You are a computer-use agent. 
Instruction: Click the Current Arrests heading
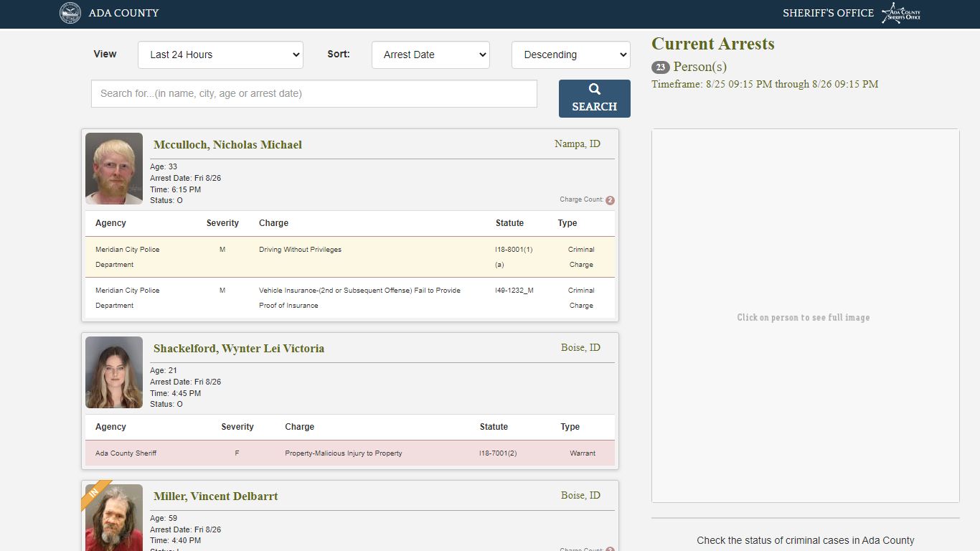click(713, 44)
